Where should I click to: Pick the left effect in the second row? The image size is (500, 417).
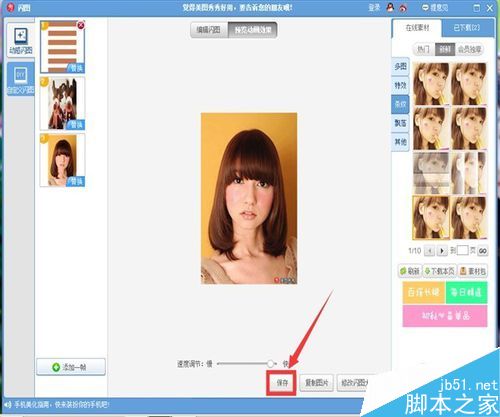pos(431,128)
